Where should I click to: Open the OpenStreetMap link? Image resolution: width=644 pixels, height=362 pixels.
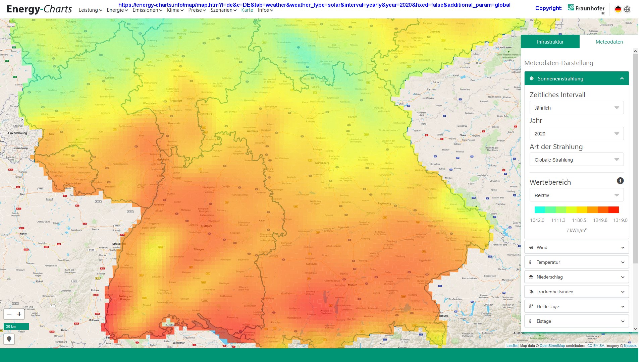[552, 346]
